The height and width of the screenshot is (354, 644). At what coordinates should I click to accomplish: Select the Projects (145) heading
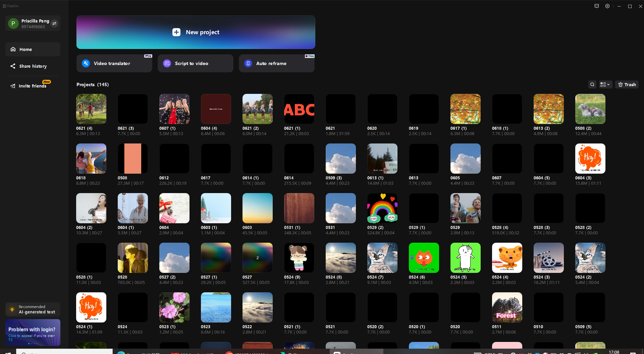[x=93, y=84]
